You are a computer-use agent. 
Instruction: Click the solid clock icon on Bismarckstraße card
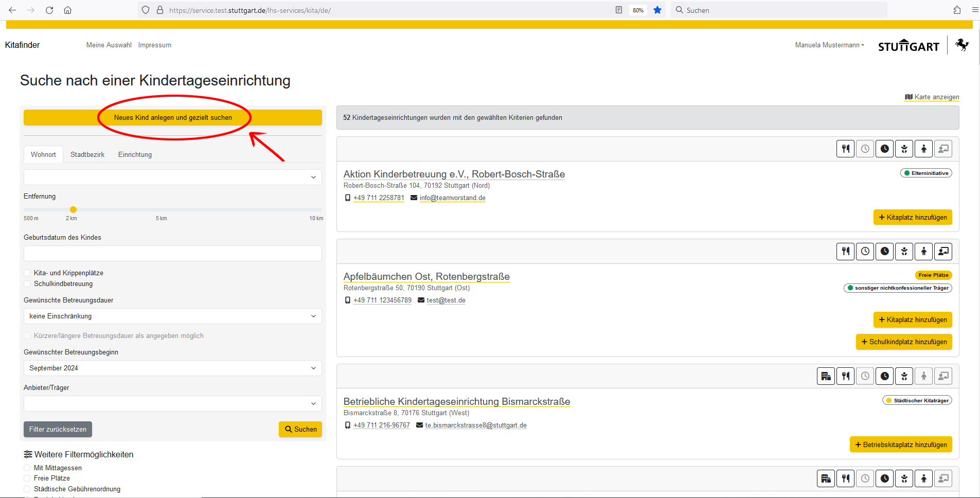point(884,377)
